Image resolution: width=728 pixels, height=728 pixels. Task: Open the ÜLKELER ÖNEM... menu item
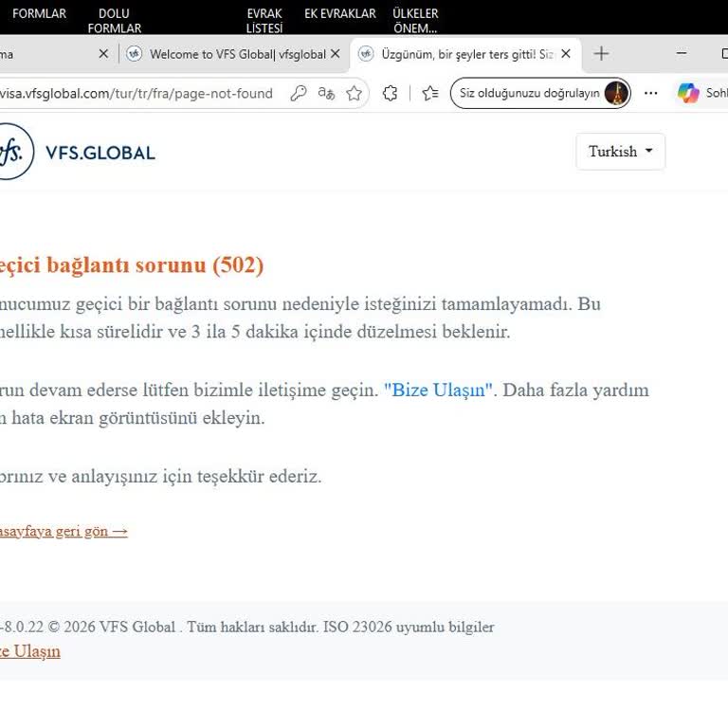click(415, 21)
